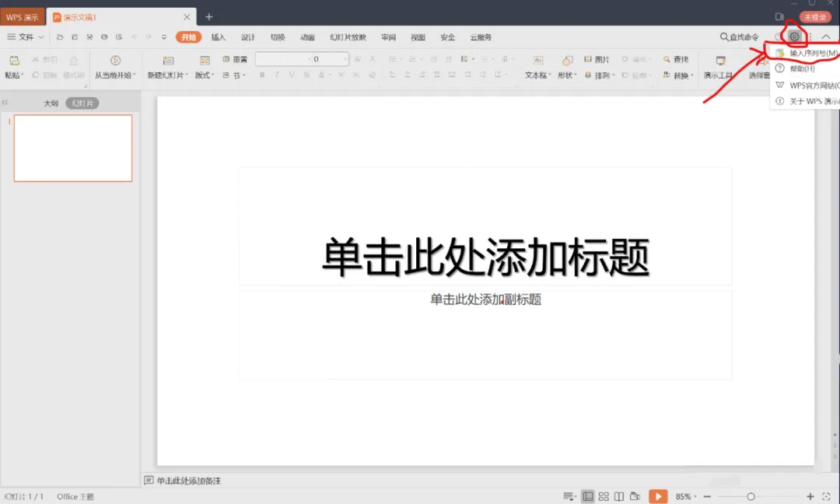Open new tab with plus button

[x=209, y=17]
